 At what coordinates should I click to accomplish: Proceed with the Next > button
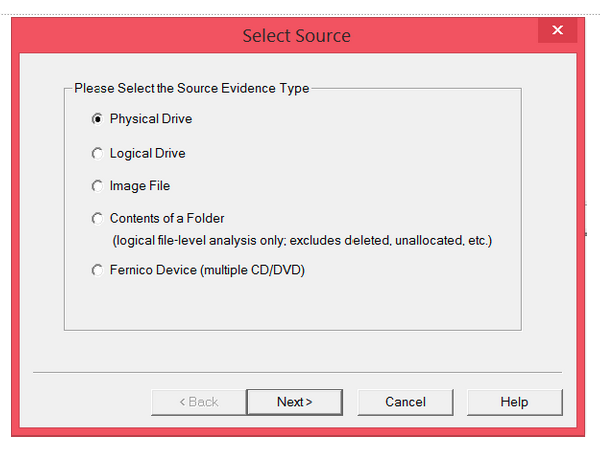coord(294,402)
